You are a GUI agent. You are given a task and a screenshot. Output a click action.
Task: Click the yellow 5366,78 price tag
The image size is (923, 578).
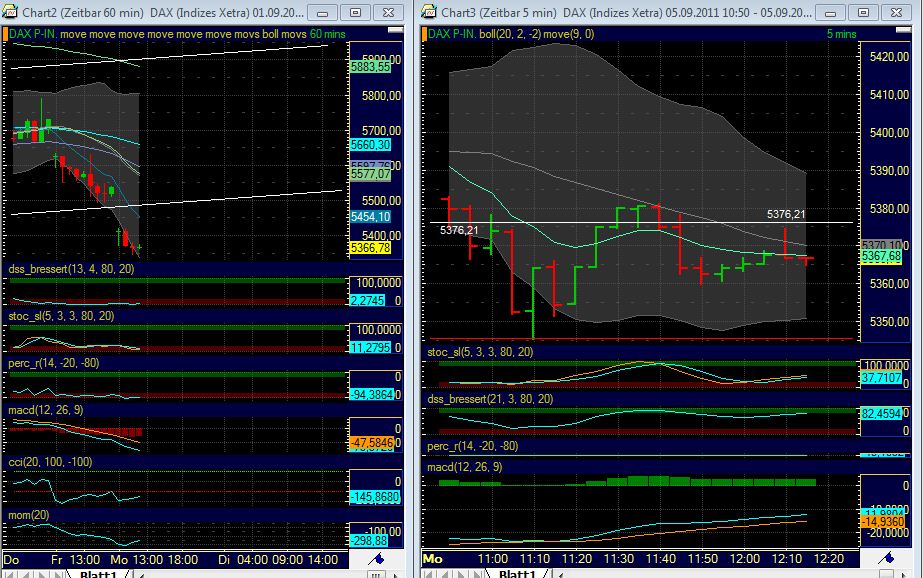(x=370, y=248)
